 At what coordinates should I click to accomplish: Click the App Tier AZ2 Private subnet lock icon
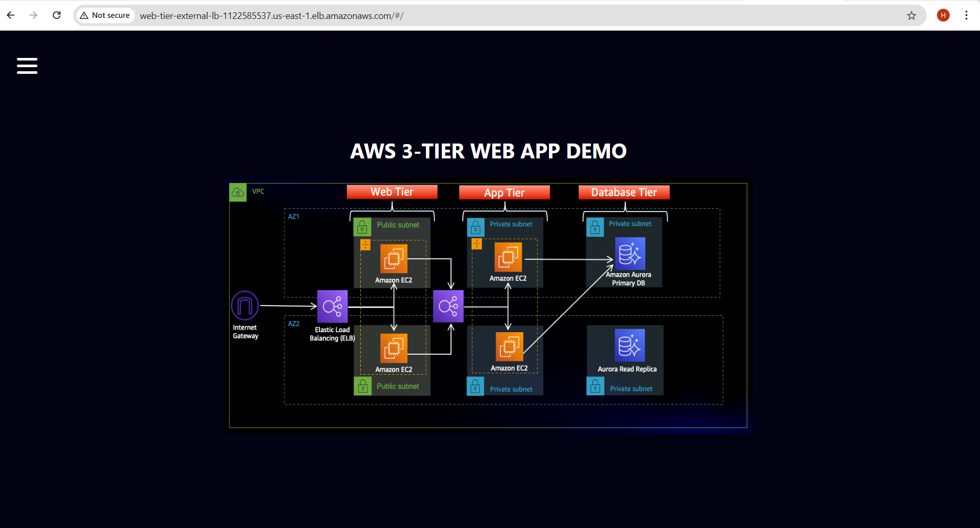[x=475, y=387]
